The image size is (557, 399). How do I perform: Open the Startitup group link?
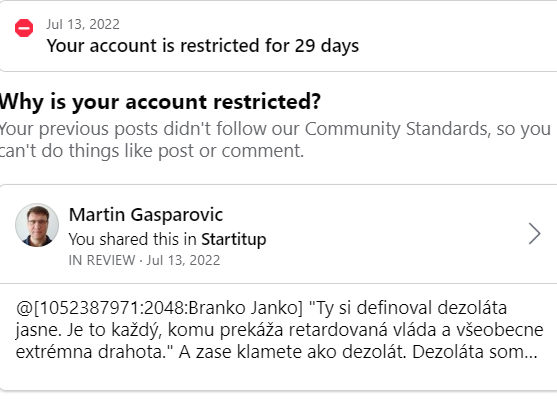coord(234,239)
